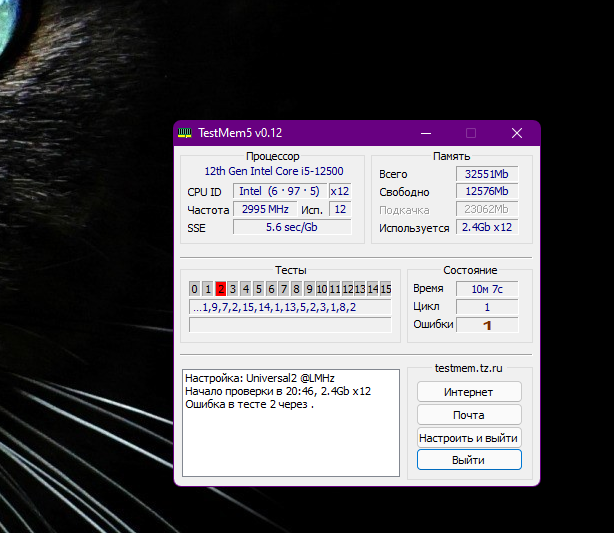Select test indicator 3
This screenshot has height=533, width=614.
(233, 289)
